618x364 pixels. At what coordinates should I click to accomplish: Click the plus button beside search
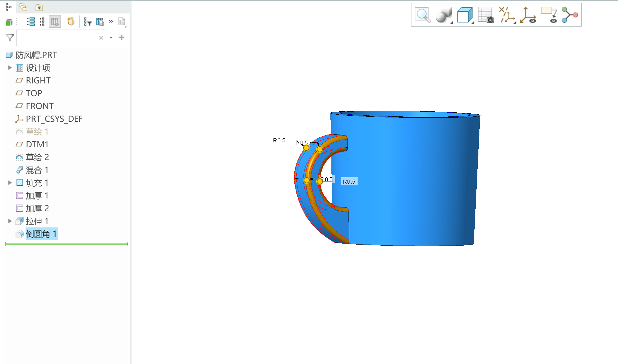point(122,38)
